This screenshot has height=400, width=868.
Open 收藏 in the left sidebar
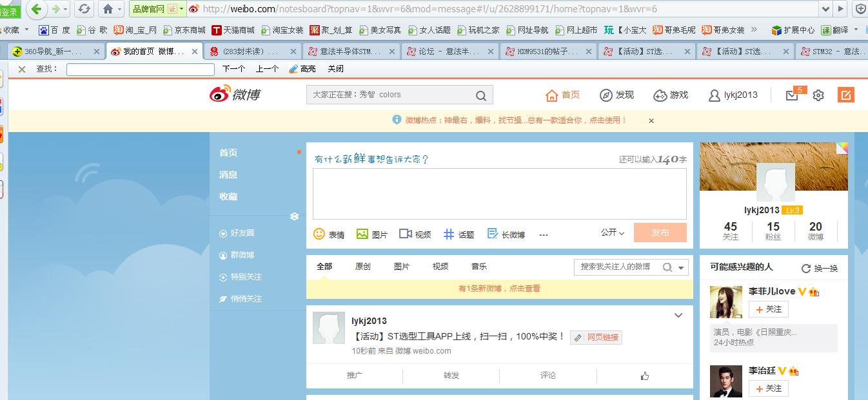point(228,196)
